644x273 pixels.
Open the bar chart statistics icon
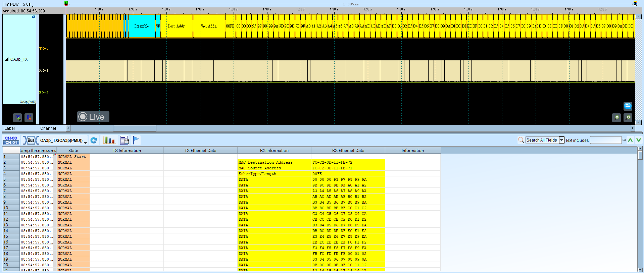[x=109, y=140]
